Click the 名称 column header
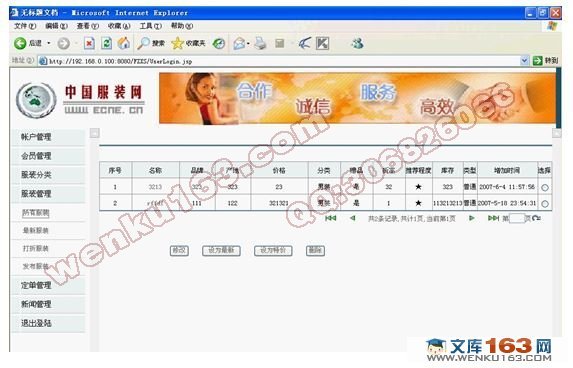The height and width of the screenshot is (368, 573). 155,170
